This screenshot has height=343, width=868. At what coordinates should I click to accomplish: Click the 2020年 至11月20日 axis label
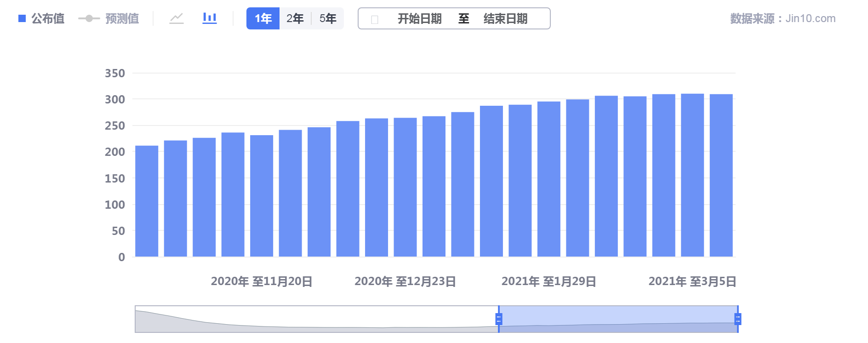pos(262,281)
